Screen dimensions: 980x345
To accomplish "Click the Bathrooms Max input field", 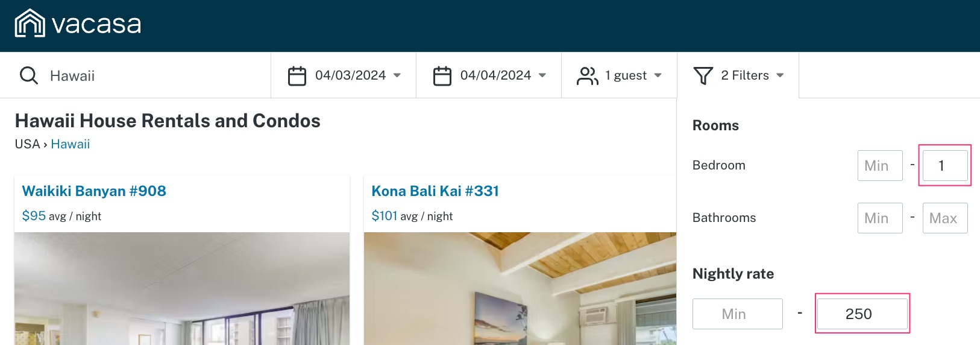I will pyautogui.click(x=945, y=218).
